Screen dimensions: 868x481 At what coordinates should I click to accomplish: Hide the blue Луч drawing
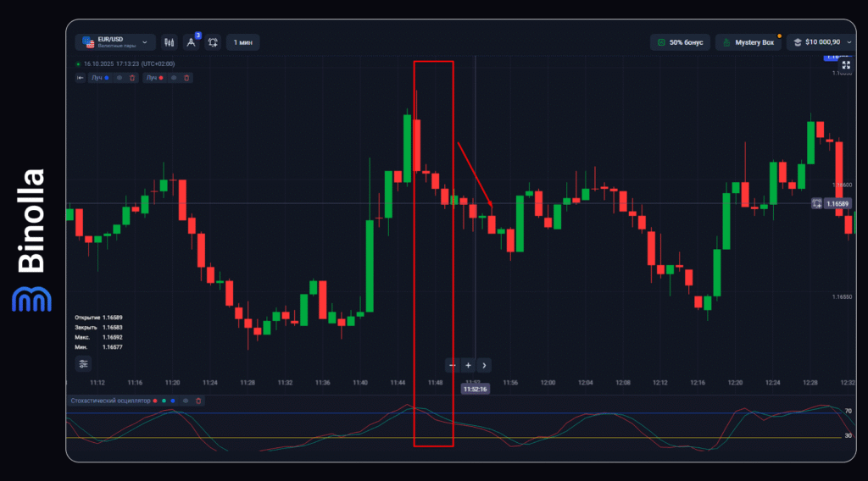click(120, 78)
